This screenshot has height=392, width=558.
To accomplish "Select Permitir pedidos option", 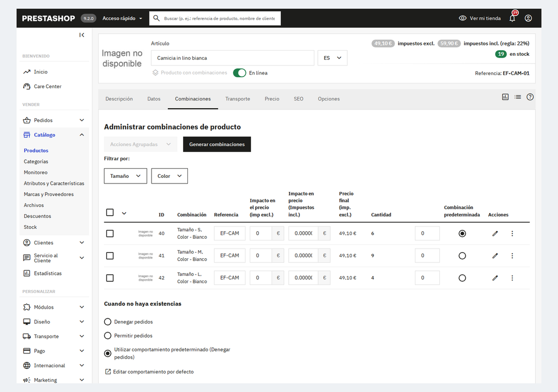I will [108, 335].
